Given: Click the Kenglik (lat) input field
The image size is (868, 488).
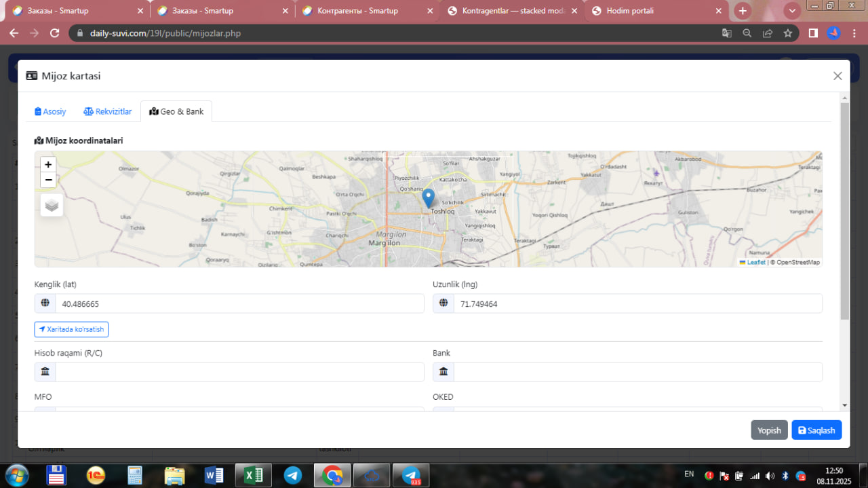Looking at the screenshot, I should click(239, 304).
